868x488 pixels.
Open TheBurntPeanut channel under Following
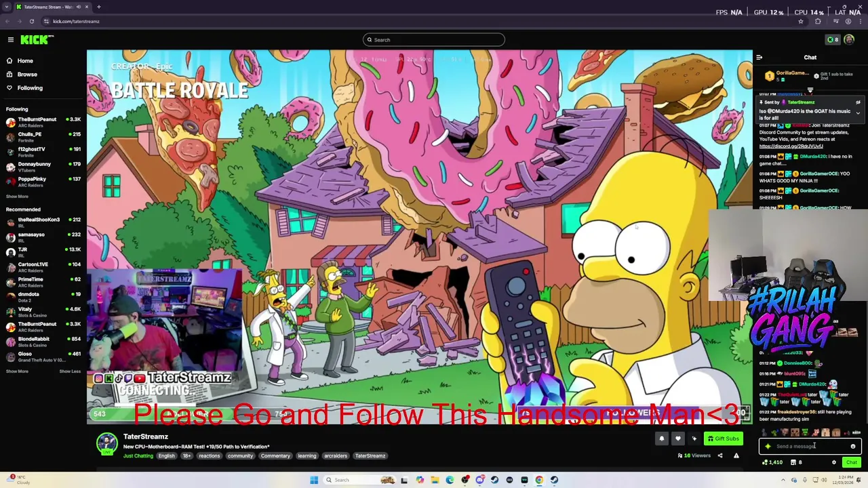[42, 122]
